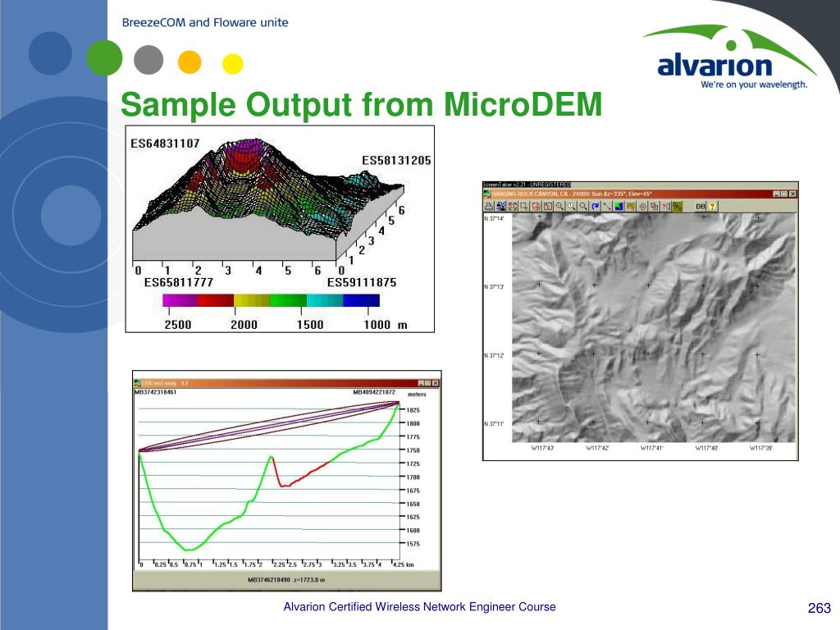This screenshot has height=630, width=840.
Task: Click the cyan segment of the elevation legend
Action: coord(325,300)
